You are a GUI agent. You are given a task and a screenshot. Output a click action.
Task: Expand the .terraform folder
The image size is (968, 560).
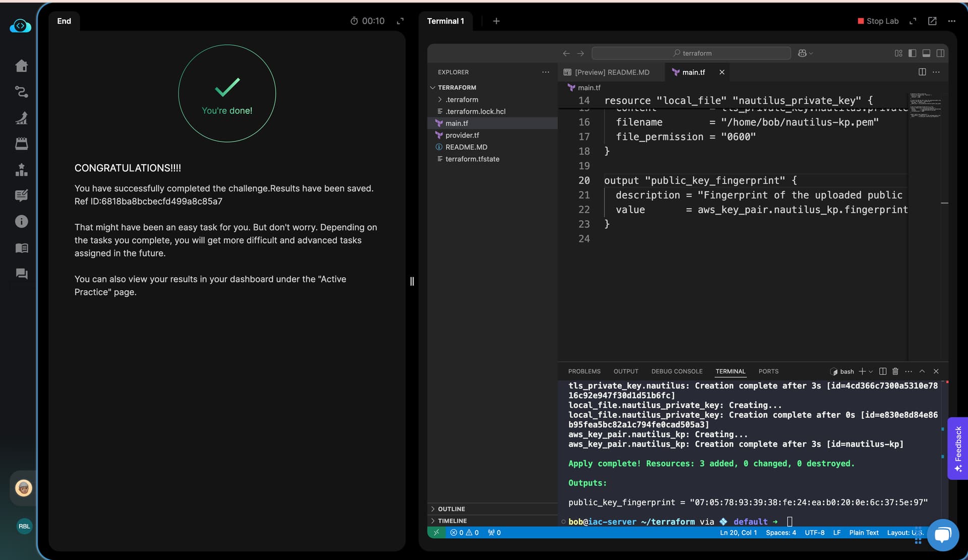461,100
